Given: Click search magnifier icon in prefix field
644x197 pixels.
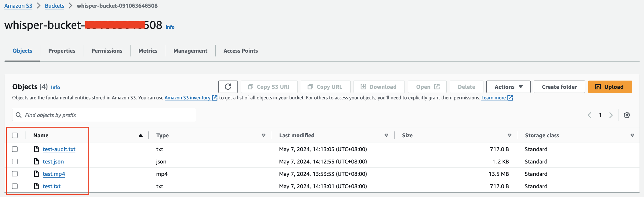Looking at the screenshot, I should point(19,115).
